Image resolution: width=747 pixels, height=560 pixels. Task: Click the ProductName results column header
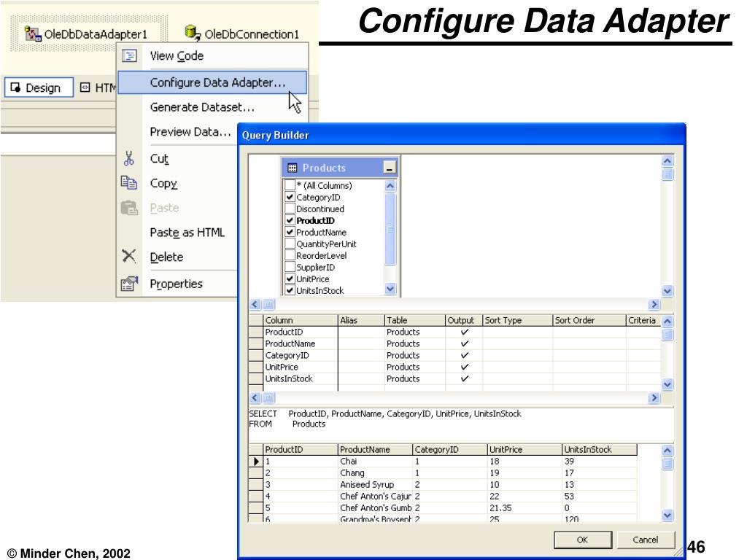click(376, 449)
